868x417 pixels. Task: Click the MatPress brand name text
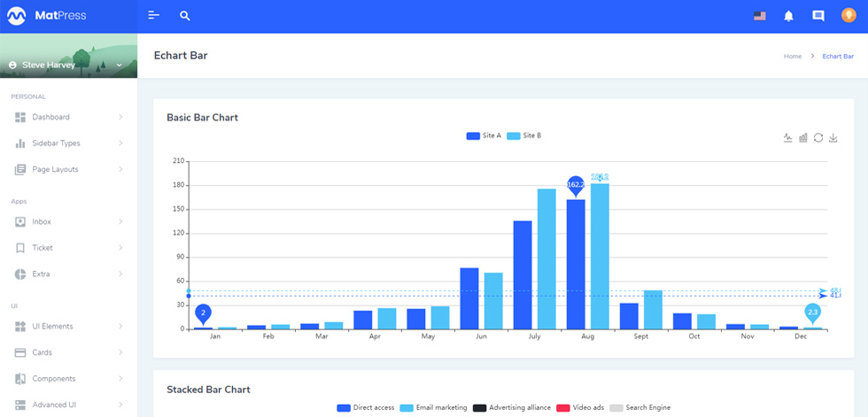[x=60, y=16]
